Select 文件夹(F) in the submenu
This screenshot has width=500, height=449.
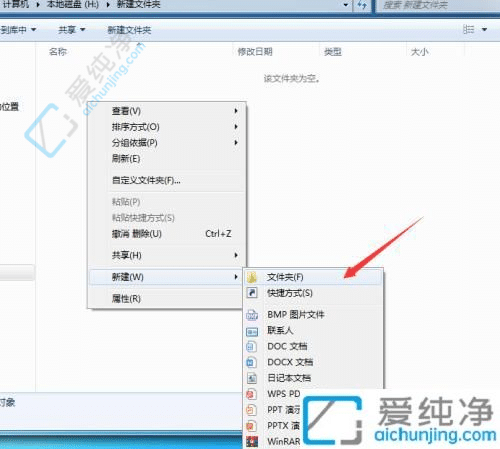pos(313,277)
